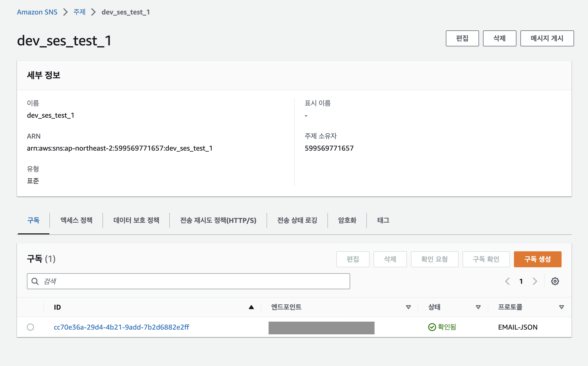Viewport: 588px width, 366px height.
Task: Switch to 전송 상태 로깅 tab
Action: pos(297,220)
